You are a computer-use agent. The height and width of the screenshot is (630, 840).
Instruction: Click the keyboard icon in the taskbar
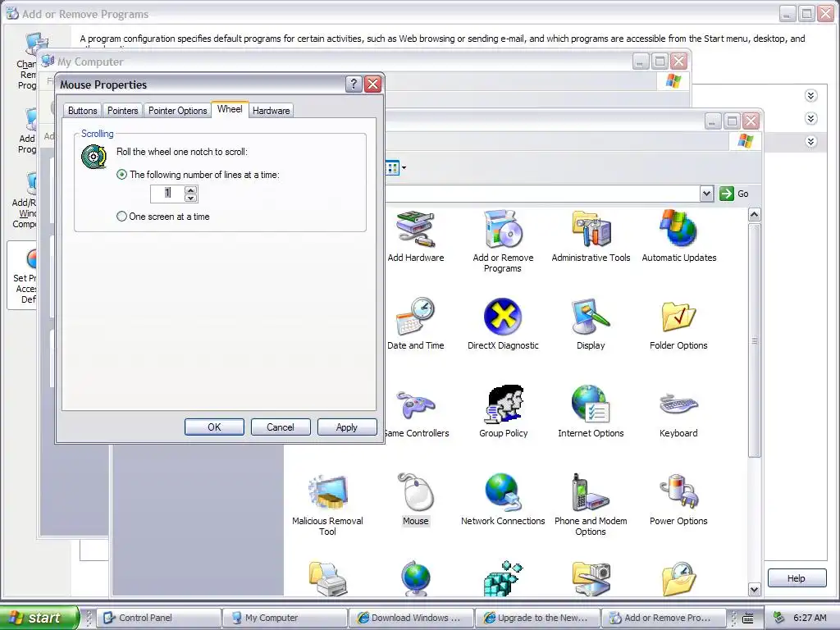[x=748, y=618]
